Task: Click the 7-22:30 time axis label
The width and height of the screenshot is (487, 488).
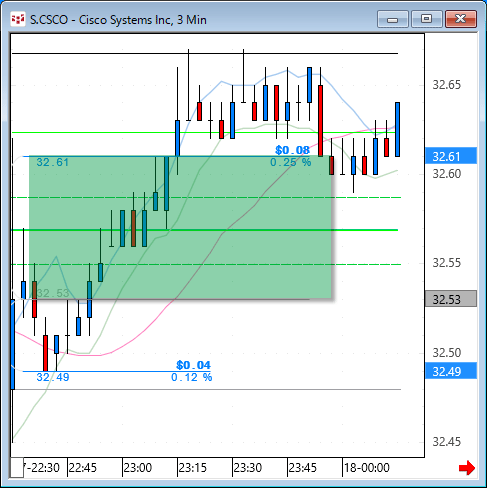Action: [41, 468]
